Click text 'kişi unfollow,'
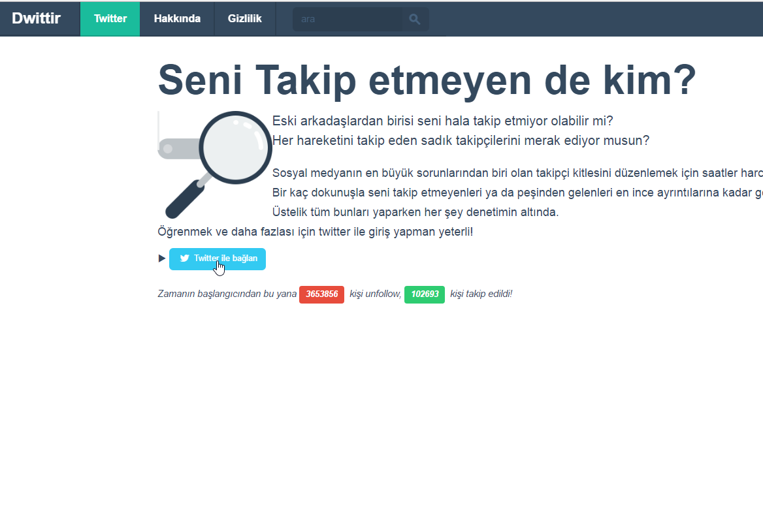Screen dimensions: 763x532 (375, 294)
